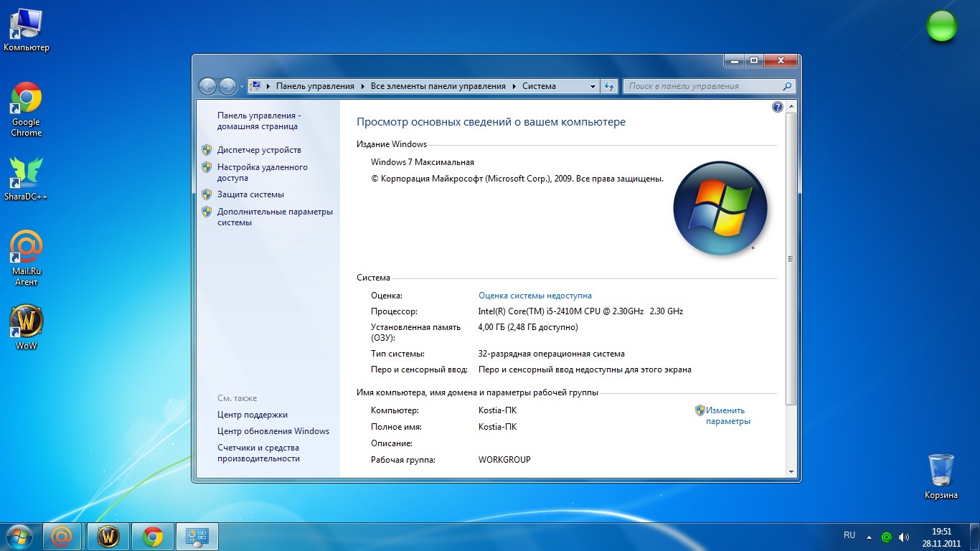Show hidden tray icons arrow

[870, 537]
